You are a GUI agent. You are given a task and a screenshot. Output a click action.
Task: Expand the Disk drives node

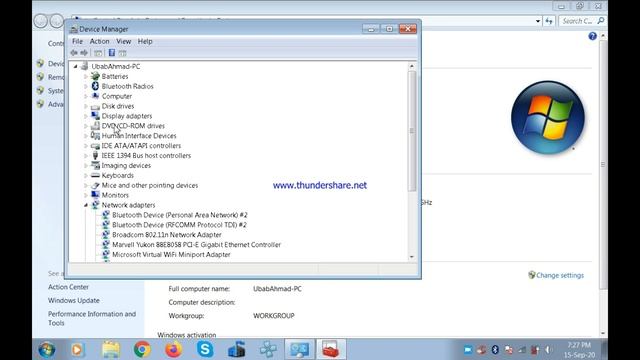[86, 106]
